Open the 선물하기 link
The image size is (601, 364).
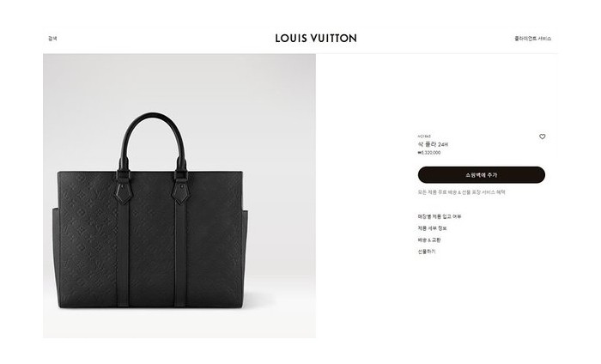click(427, 252)
